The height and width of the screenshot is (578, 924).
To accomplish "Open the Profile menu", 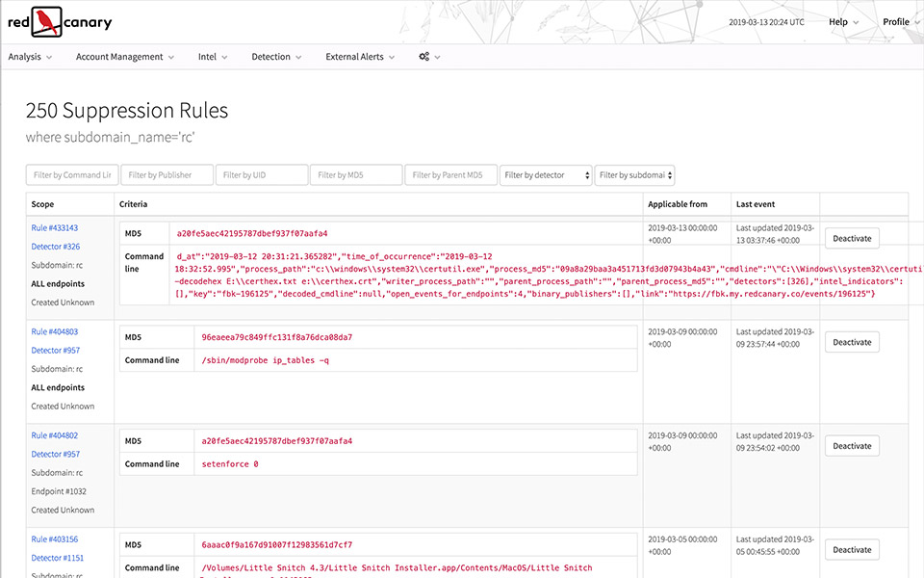I will 899,22.
